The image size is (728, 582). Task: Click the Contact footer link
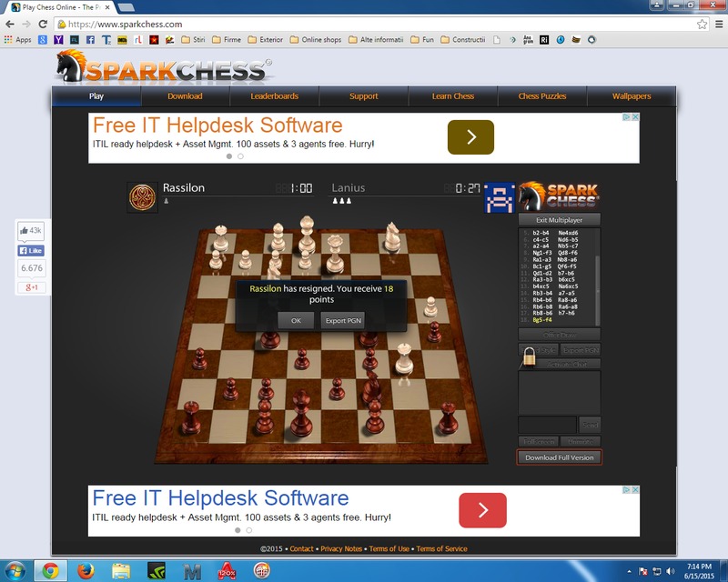302,548
